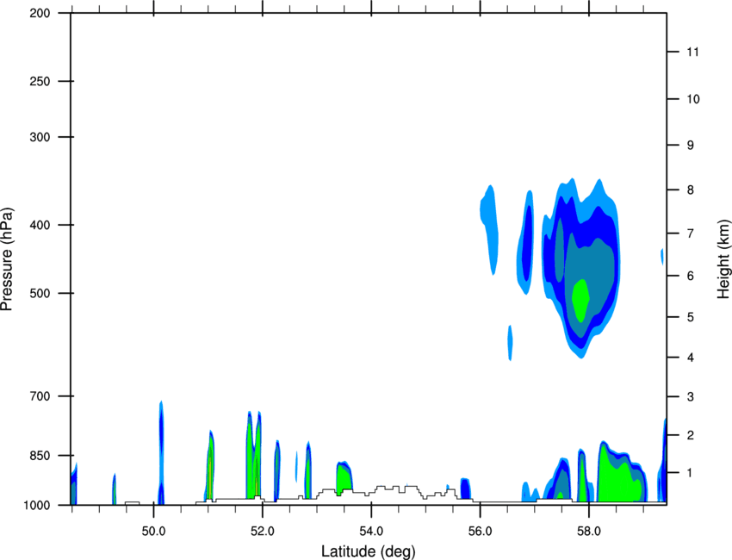Click the 3 km height label
This screenshot has width=732, height=560.
691,397
